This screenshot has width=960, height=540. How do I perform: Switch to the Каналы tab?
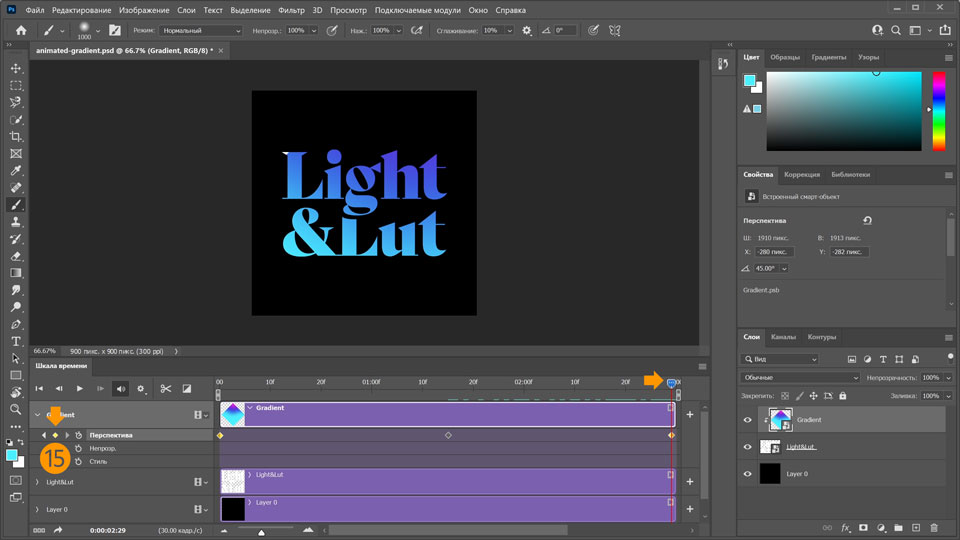[x=784, y=337]
